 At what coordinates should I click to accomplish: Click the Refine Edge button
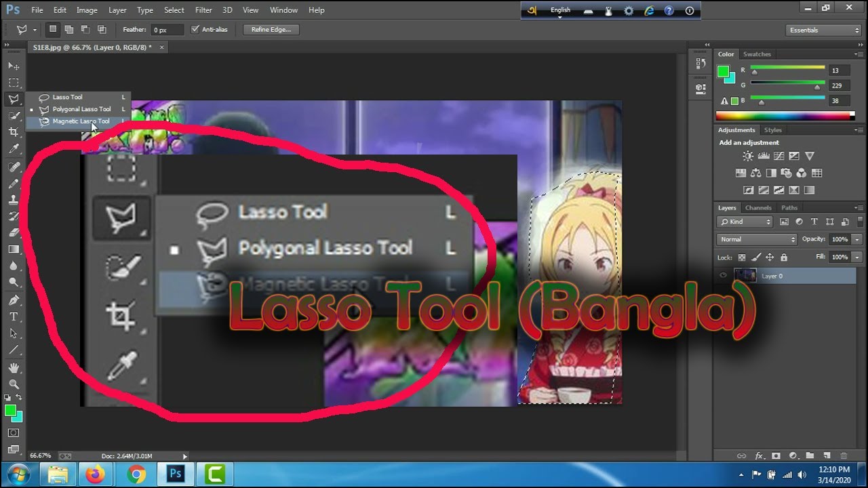pos(271,29)
